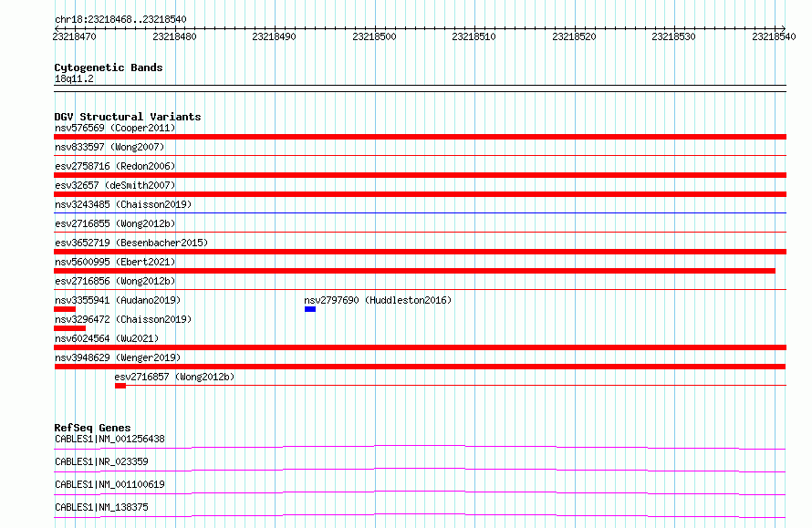Click the nsv576569 (Cooper2011) variant label
The height and width of the screenshot is (528, 812).
pyautogui.click(x=115, y=128)
